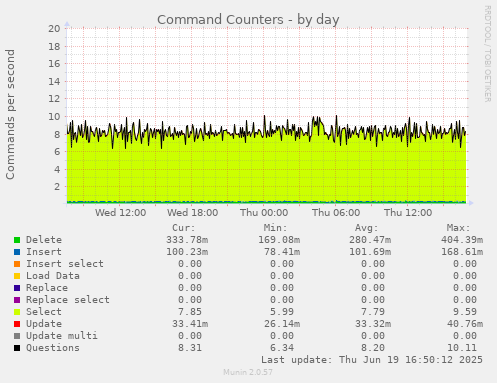Click the 20 tick on the y-axis
Screen dimensions: 497x383
[54, 29]
